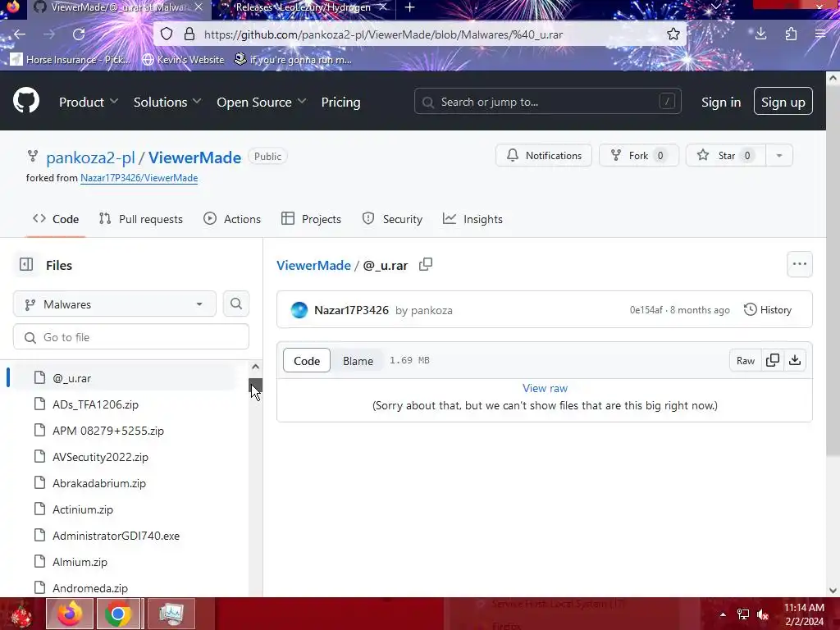840x630 pixels.
Task: Click the Nazar17P3426 avatar
Action: tap(299, 309)
